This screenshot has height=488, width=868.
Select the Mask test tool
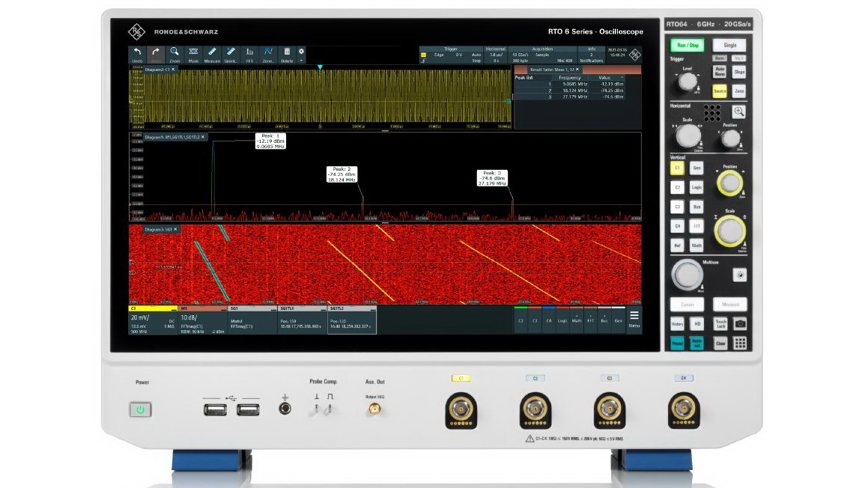[193, 54]
